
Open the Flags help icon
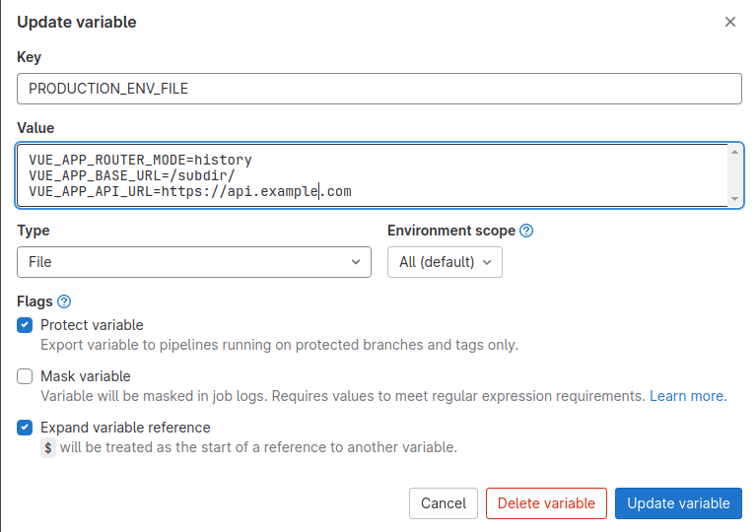(65, 301)
